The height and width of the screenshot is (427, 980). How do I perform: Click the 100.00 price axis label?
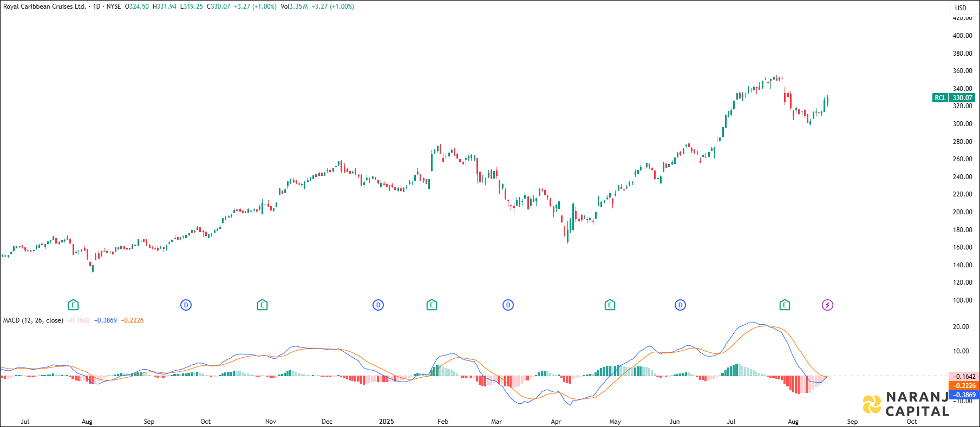[962, 300]
